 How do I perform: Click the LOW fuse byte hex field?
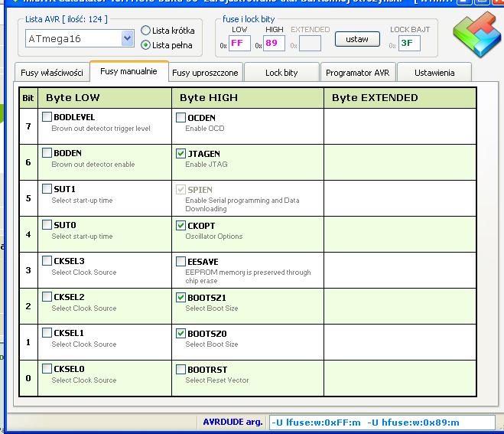[239, 43]
